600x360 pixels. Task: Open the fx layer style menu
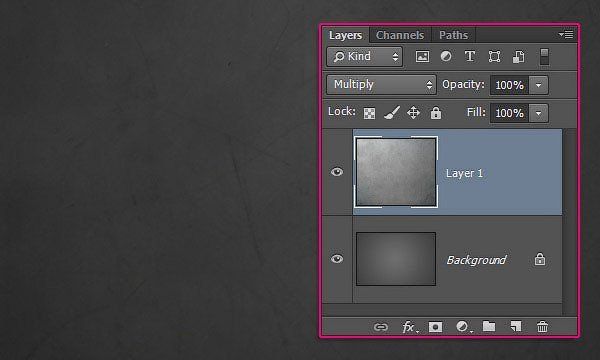(409, 327)
